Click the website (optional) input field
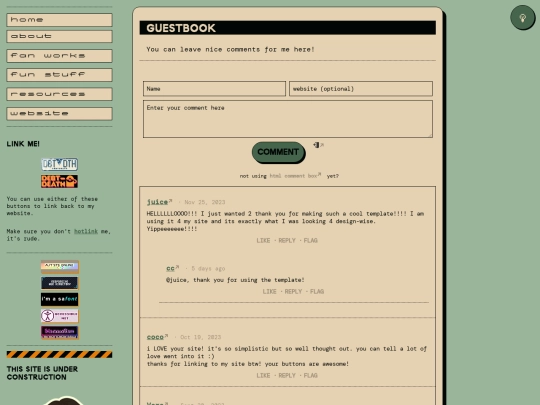Viewport: 540px width, 405px height. pos(361,89)
